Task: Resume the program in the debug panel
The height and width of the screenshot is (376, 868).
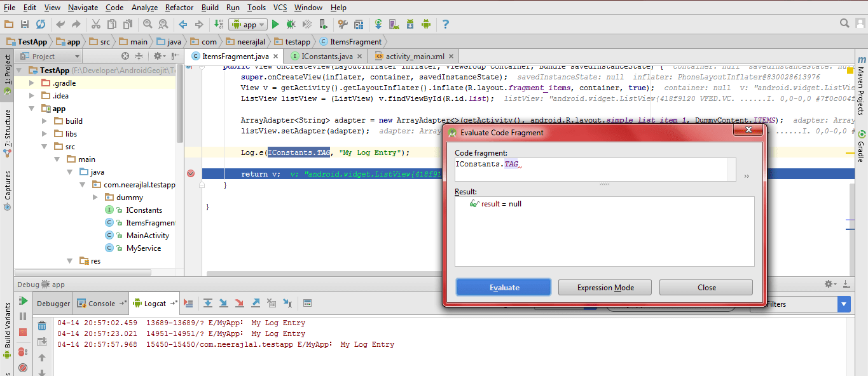Action: (23, 300)
